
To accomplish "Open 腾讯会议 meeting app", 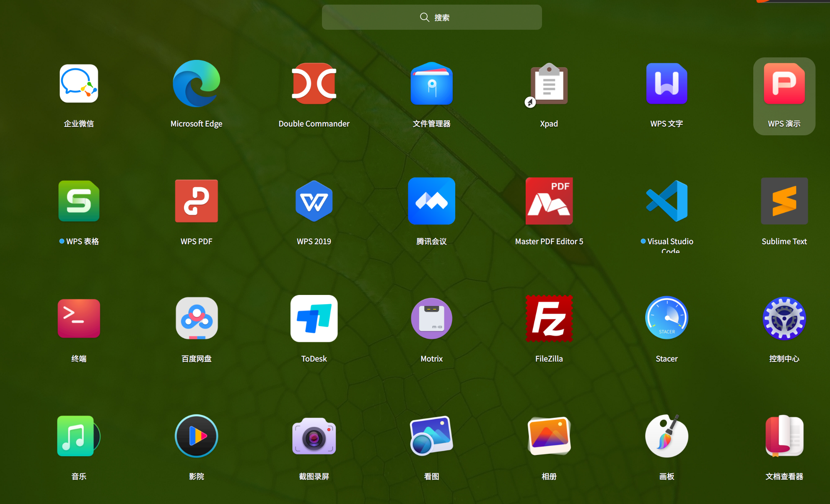I will pos(431,201).
